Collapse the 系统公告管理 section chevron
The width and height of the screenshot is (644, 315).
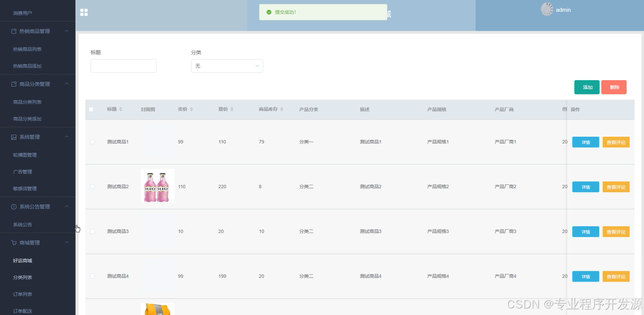(x=67, y=207)
